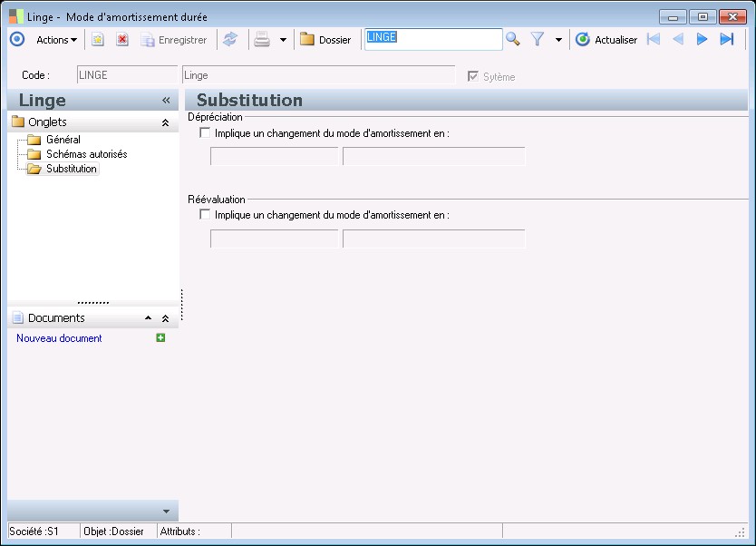Select the Général tab in the tree
The height and width of the screenshot is (546, 756).
63,140
